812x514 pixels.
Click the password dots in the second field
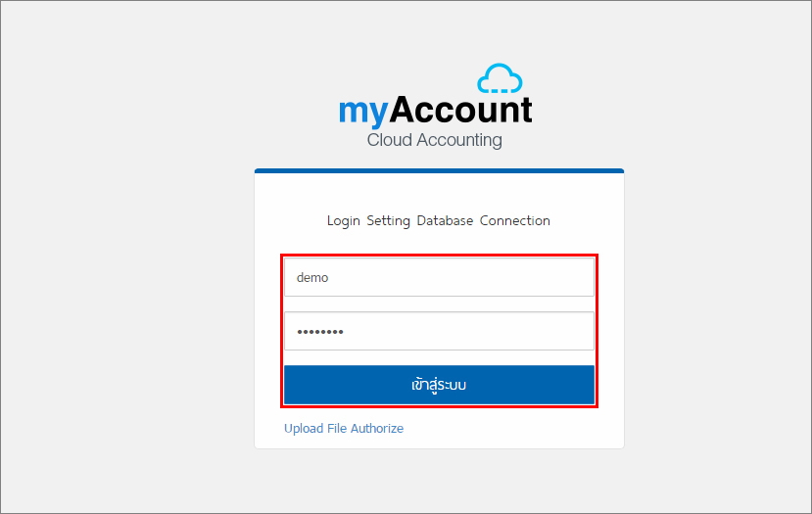(x=320, y=332)
